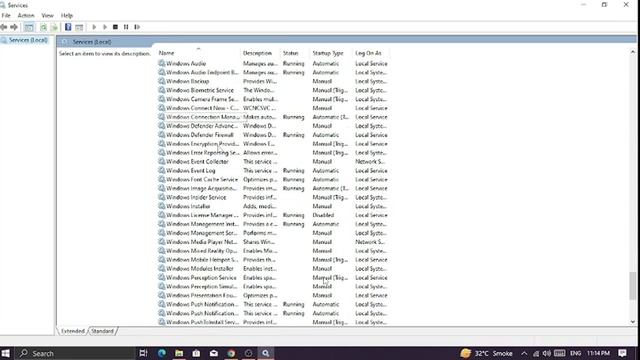The height and width of the screenshot is (360, 640).
Task: Open Task View from the taskbar
Action: coord(143,353)
